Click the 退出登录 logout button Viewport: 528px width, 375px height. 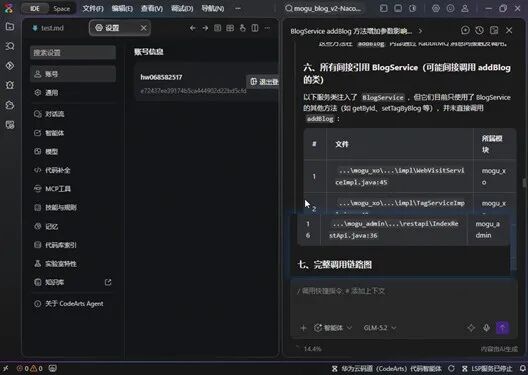point(264,82)
